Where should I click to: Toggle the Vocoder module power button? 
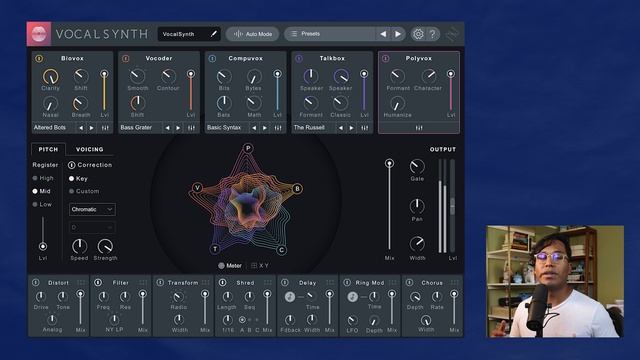(126, 58)
